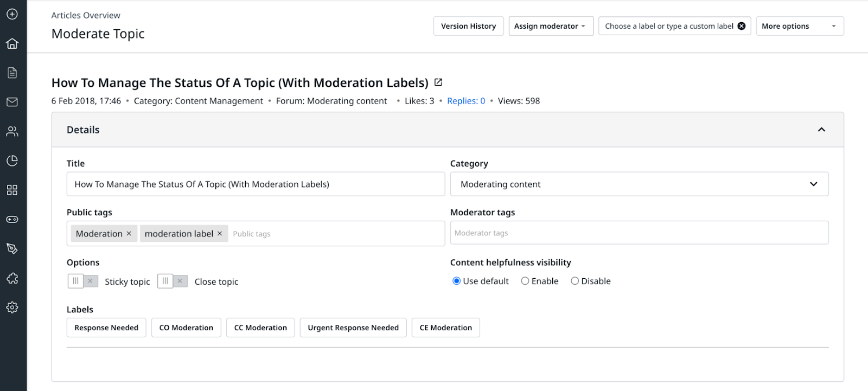Open the mail envelope icon in sidebar
This screenshot has width=868, height=391.
[x=12, y=102]
